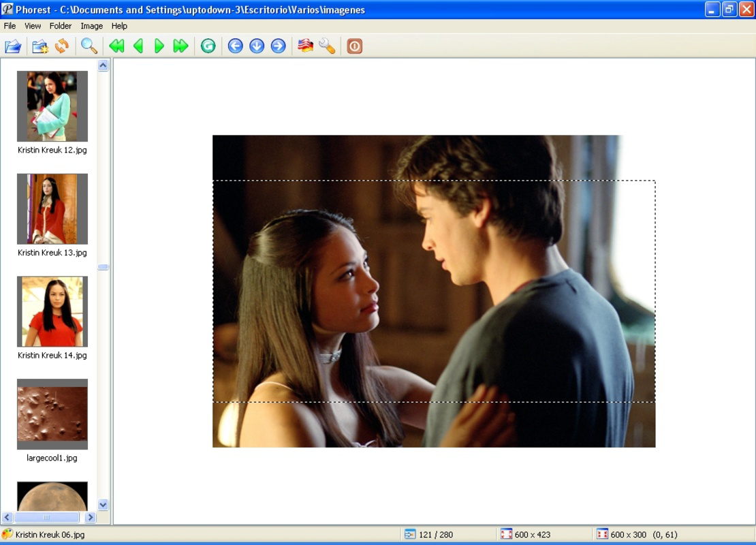Open the View menu
The width and height of the screenshot is (756, 545).
click(33, 26)
